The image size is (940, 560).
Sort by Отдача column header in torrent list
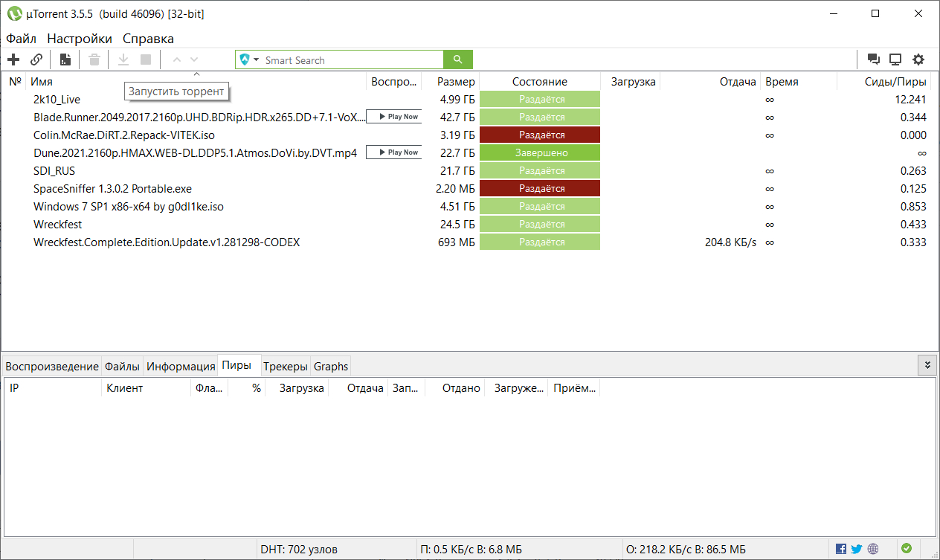(710, 82)
